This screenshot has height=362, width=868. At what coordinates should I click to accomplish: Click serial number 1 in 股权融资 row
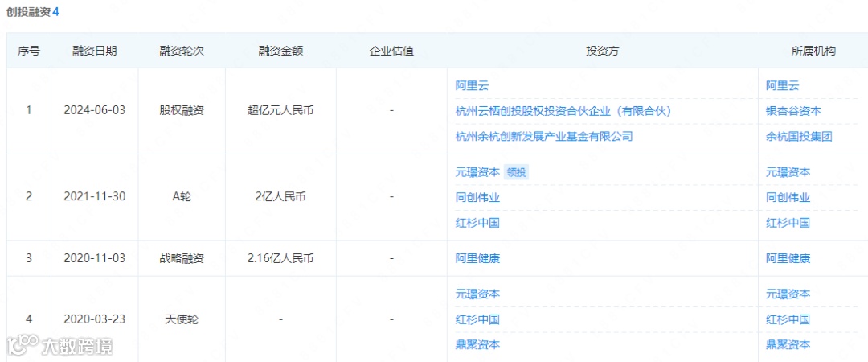coord(29,110)
